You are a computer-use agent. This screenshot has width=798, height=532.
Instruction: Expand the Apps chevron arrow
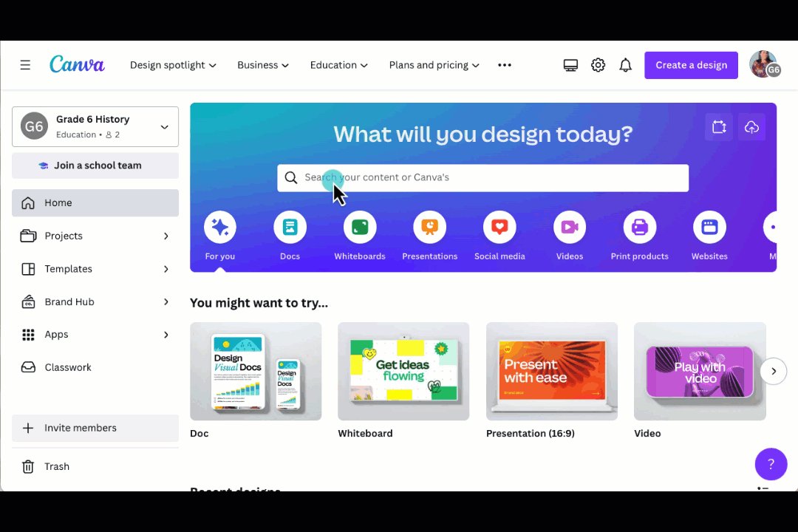[x=166, y=335]
